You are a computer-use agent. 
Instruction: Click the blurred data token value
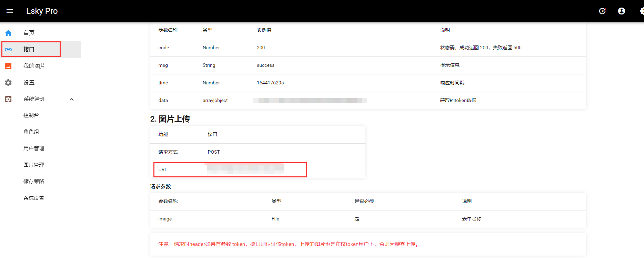coord(310,101)
